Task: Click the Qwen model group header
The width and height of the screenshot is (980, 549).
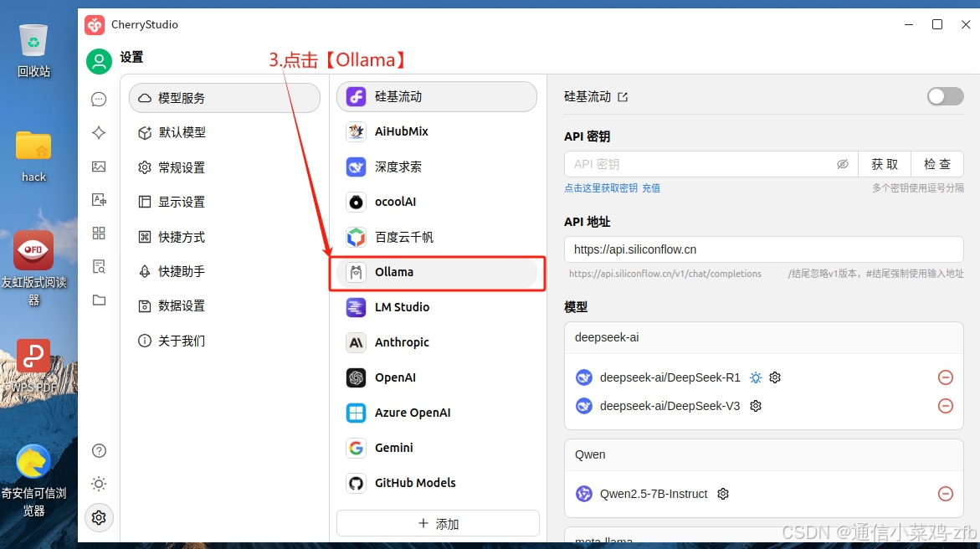Action: 764,454
